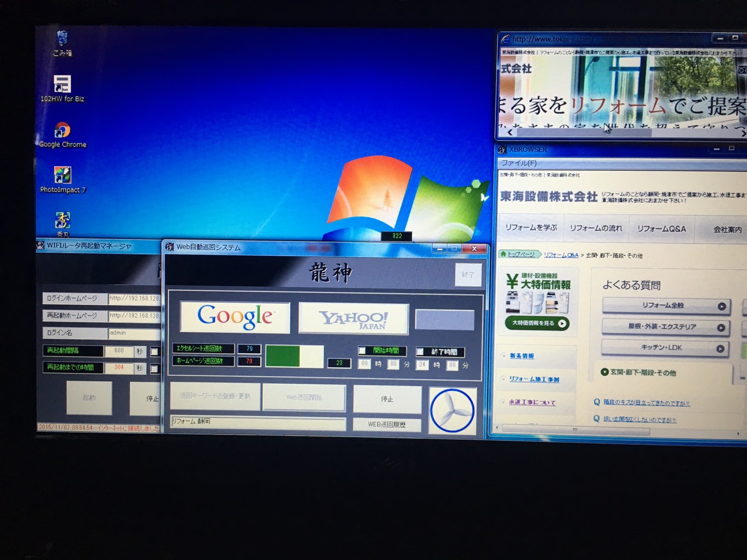Open the WEB巡回履歴 history button
Screen dimensions: 747x560
coord(387,425)
